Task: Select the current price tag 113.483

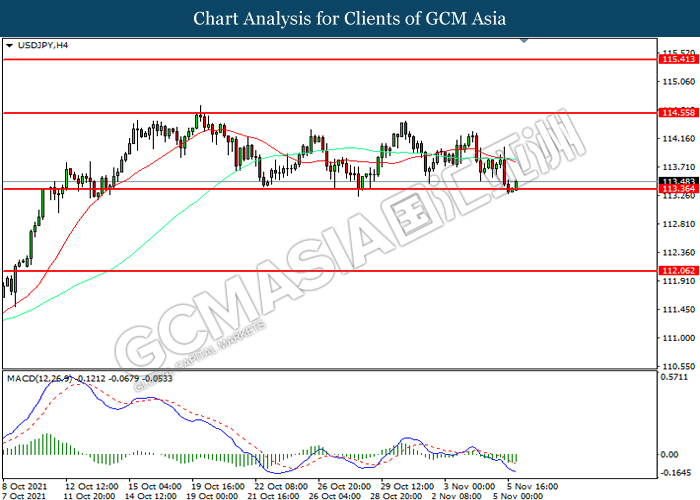Action: (x=679, y=181)
